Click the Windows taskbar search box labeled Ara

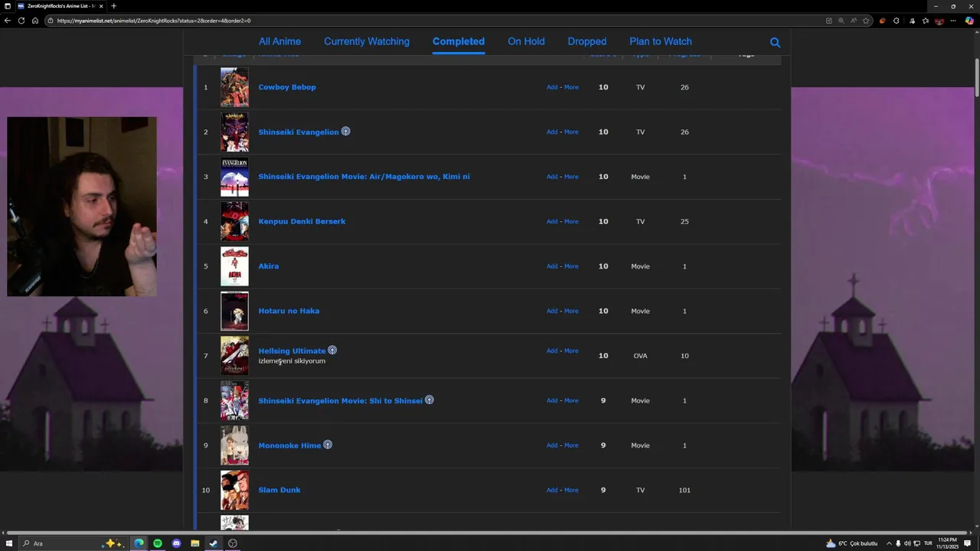[73, 543]
